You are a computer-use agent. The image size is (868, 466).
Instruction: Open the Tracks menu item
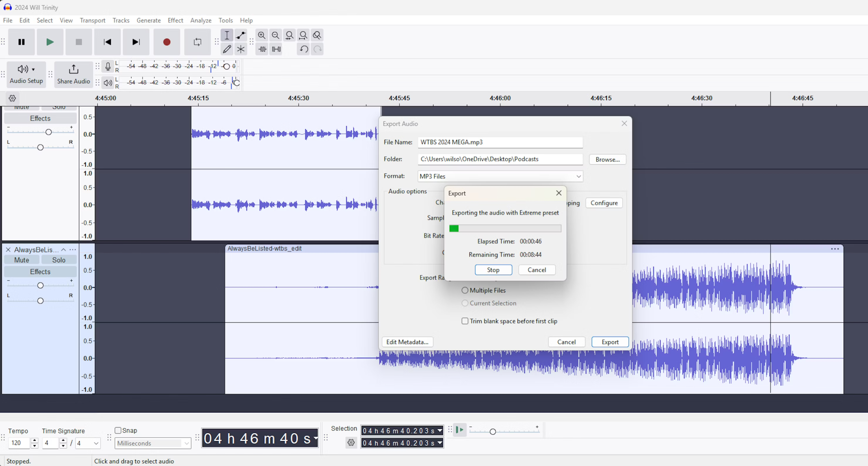121,20
